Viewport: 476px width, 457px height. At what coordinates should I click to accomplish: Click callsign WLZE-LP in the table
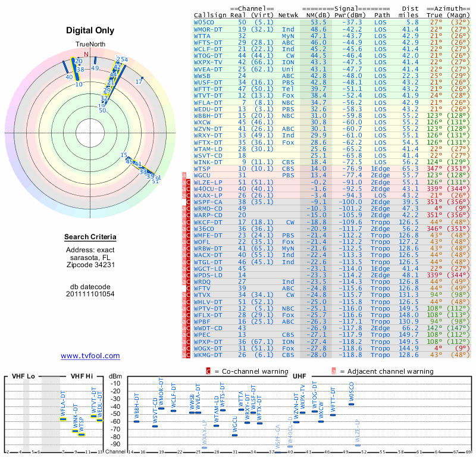pyautogui.click(x=208, y=182)
